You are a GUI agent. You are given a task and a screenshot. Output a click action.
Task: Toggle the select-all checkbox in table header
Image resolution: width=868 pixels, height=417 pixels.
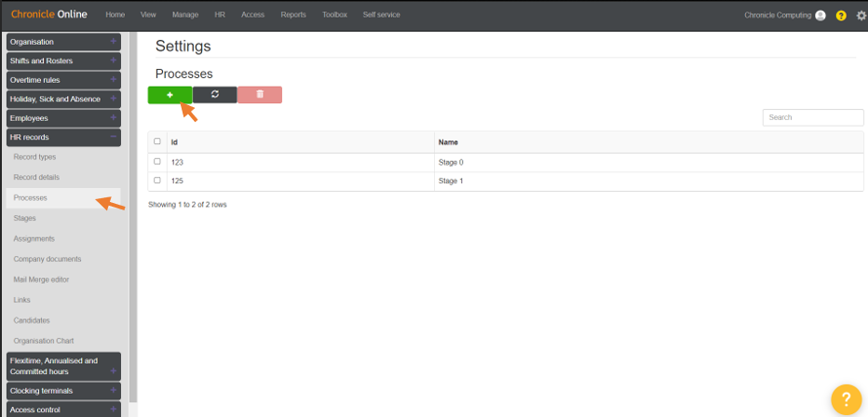click(x=157, y=141)
